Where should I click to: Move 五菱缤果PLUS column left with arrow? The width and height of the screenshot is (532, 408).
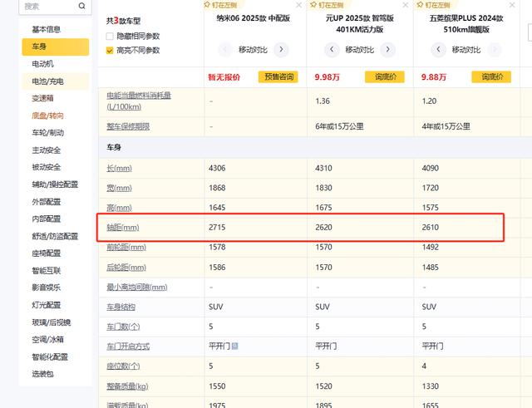pyautogui.click(x=438, y=50)
